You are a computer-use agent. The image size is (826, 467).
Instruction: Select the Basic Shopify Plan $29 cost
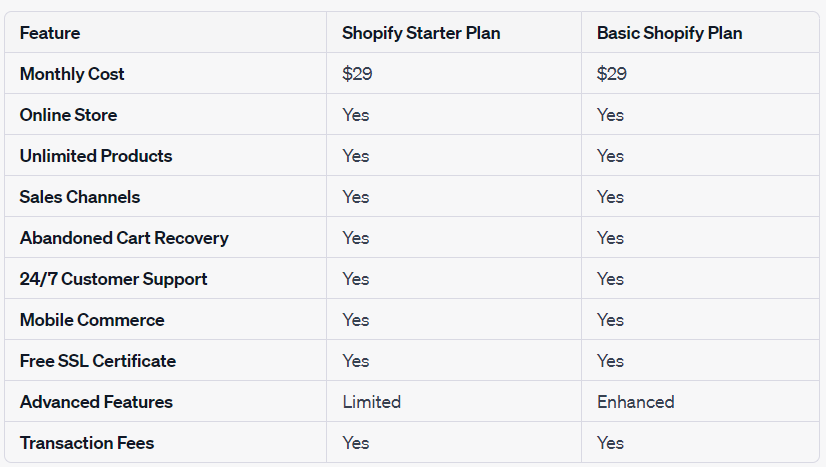612,74
